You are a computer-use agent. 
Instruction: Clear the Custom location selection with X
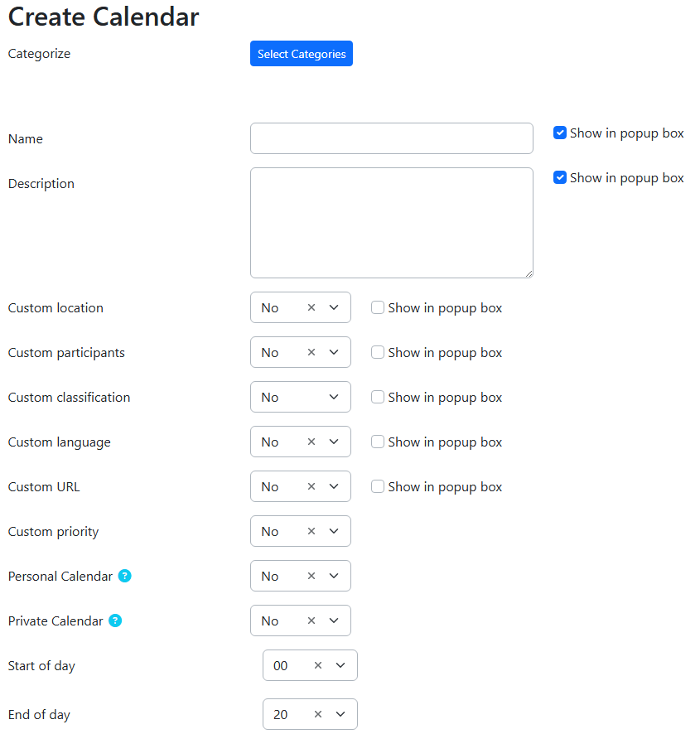point(311,307)
